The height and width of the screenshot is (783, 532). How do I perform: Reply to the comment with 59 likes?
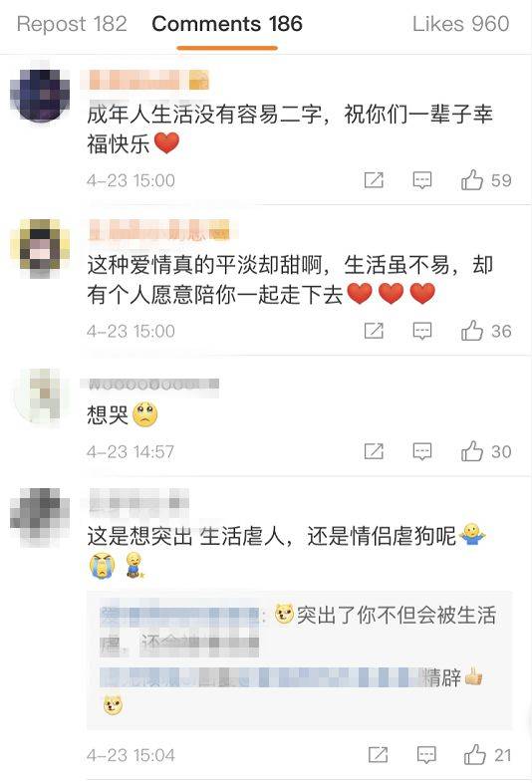tap(422, 180)
